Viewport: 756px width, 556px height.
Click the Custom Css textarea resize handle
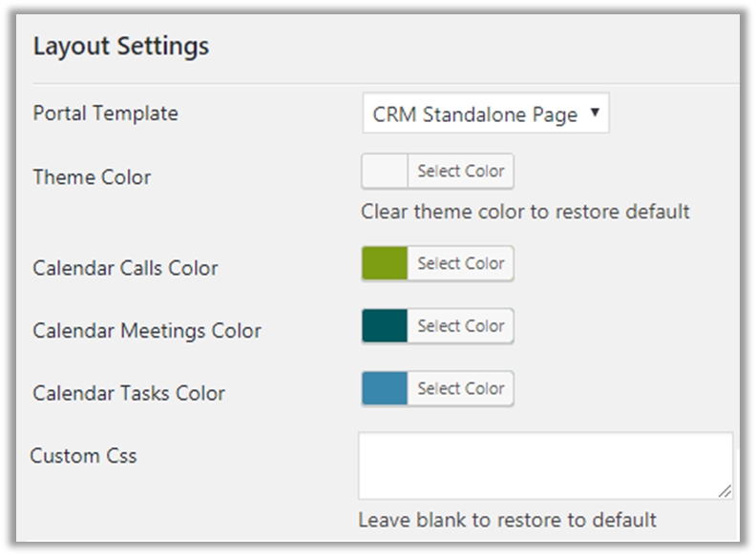click(x=725, y=491)
